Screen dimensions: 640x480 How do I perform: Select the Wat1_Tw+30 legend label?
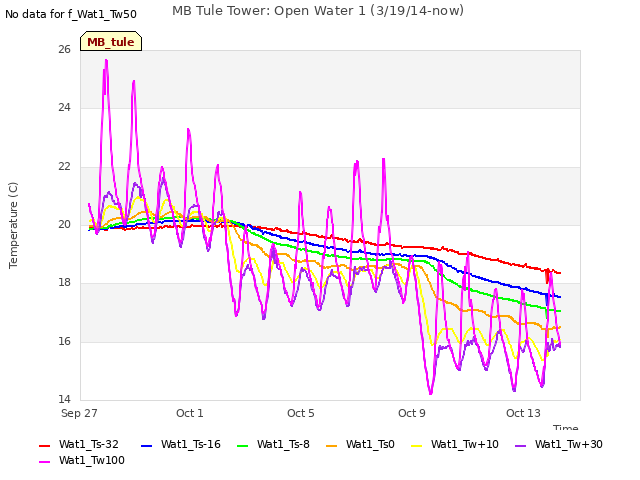pyautogui.click(x=569, y=444)
